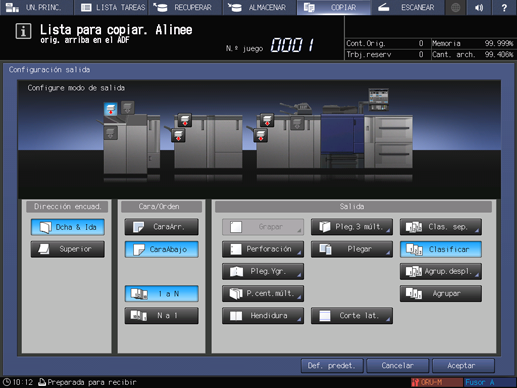Click the info icon beside Lista para copiar

pos(23,31)
